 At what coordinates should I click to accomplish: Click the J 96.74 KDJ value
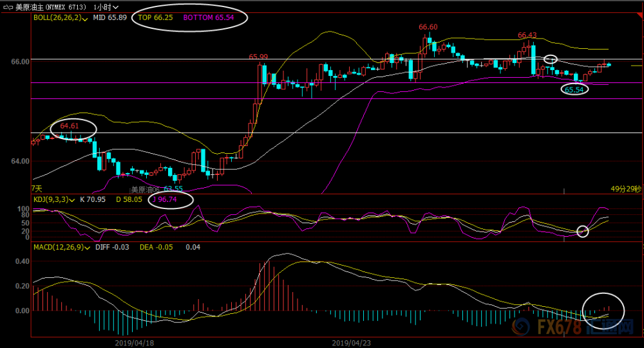(165, 199)
